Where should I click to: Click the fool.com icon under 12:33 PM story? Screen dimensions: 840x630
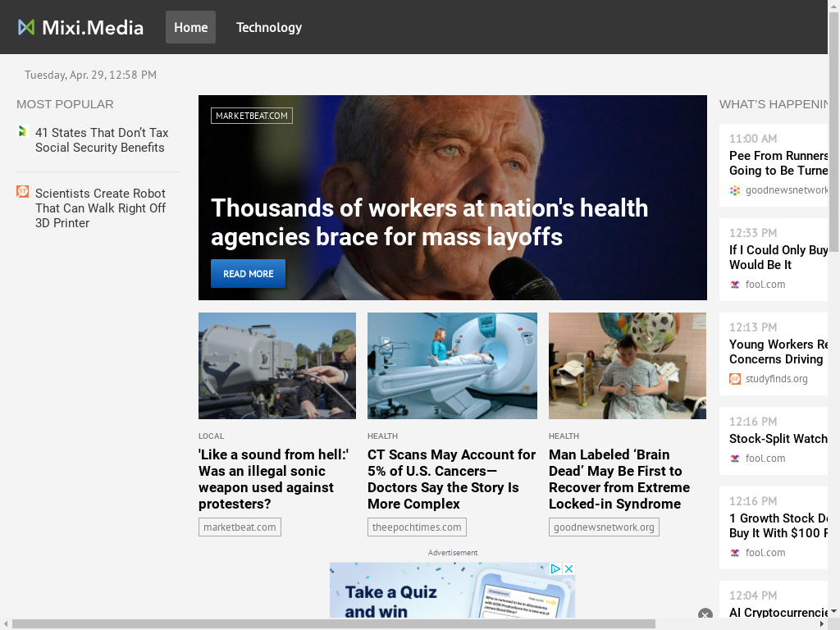[x=735, y=285]
